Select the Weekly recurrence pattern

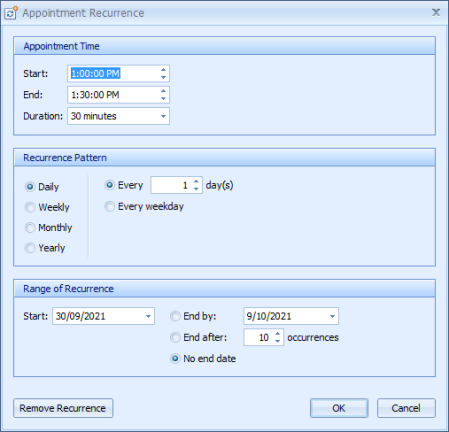(x=47, y=207)
